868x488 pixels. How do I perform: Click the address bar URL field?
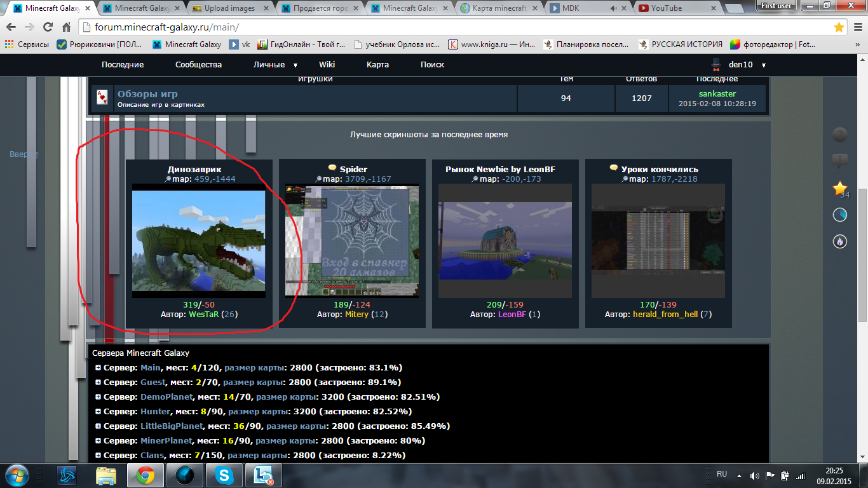point(445,27)
